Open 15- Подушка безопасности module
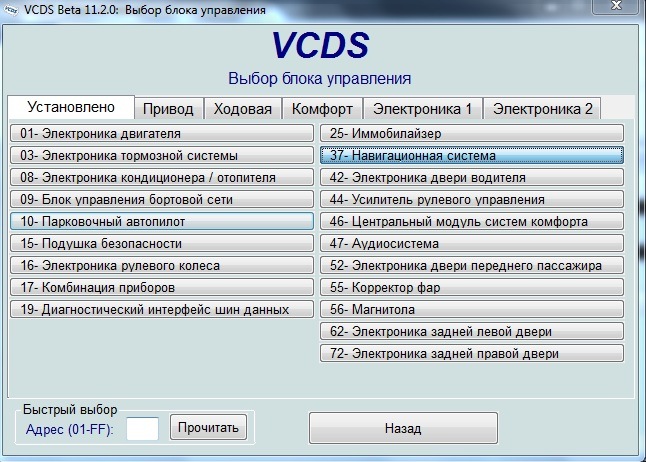Viewport: 646px width, 462px height. click(x=162, y=243)
